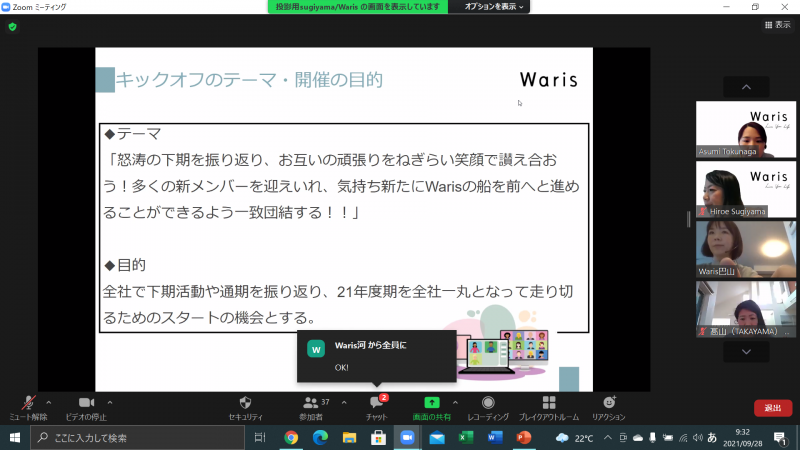Open File Explorer from taskbar
This screenshot has width=800, height=450.
pyautogui.click(x=349, y=438)
